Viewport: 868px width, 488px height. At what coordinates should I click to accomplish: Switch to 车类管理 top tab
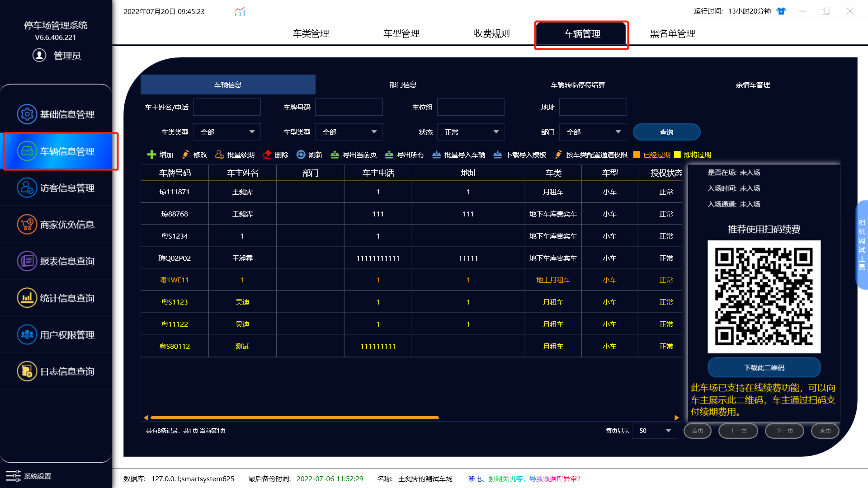pos(311,33)
